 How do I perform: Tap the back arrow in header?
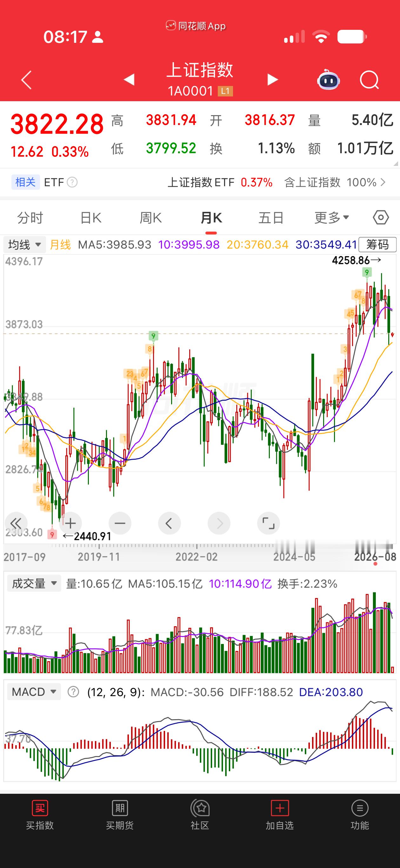[26, 80]
